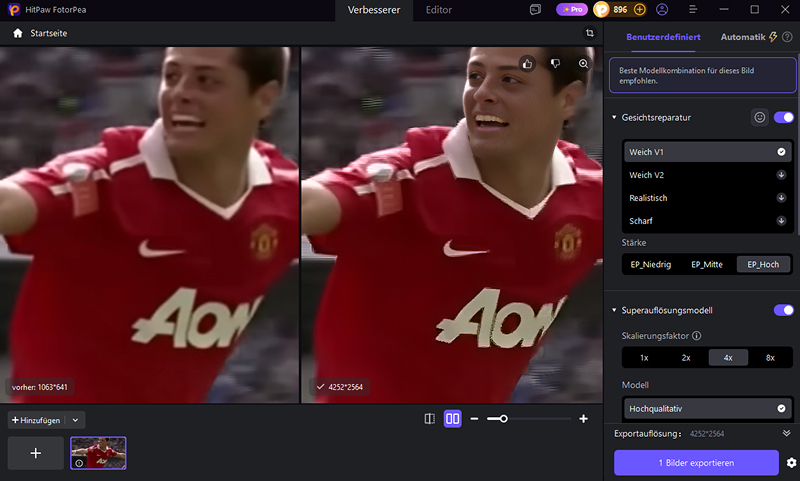Switch to split slider compare view
Image resolution: width=800 pixels, height=481 pixels.
(430, 419)
